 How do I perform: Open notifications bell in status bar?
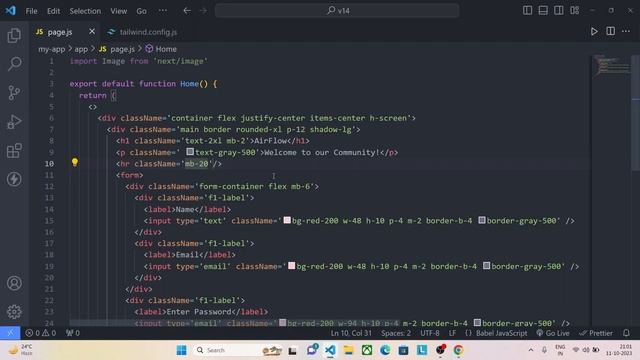point(626,333)
